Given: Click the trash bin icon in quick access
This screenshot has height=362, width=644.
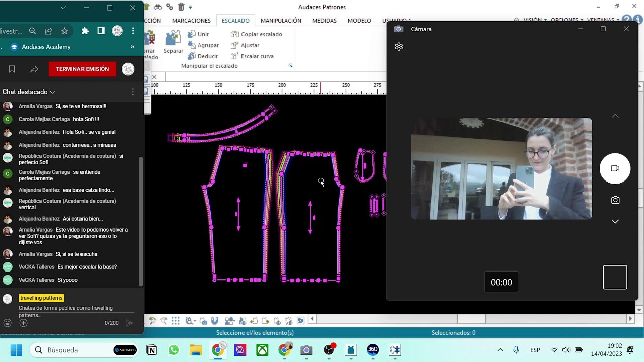Looking at the screenshot, I should [x=181, y=7].
